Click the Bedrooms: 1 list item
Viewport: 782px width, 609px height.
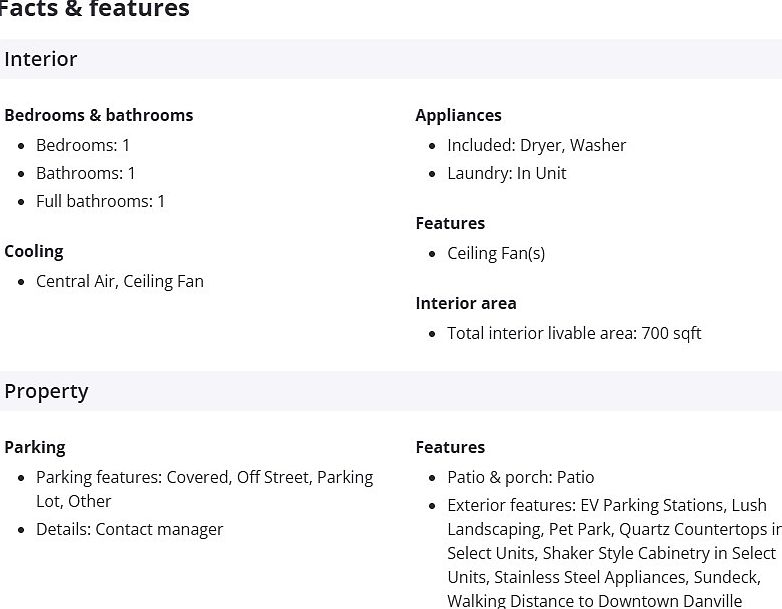[x=83, y=145]
